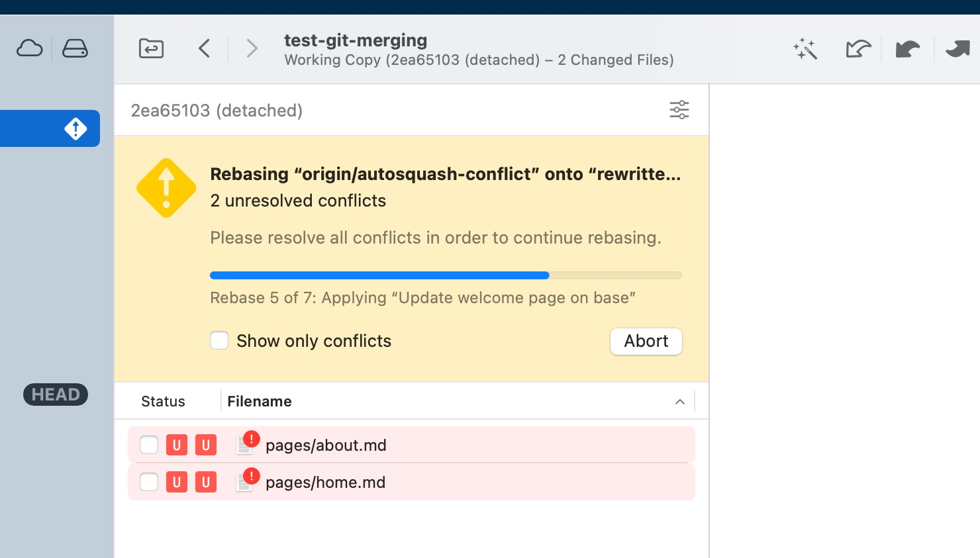Screen dimensions: 980x558
Task: Open the magic wand quick actions tool
Action: coord(804,48)
